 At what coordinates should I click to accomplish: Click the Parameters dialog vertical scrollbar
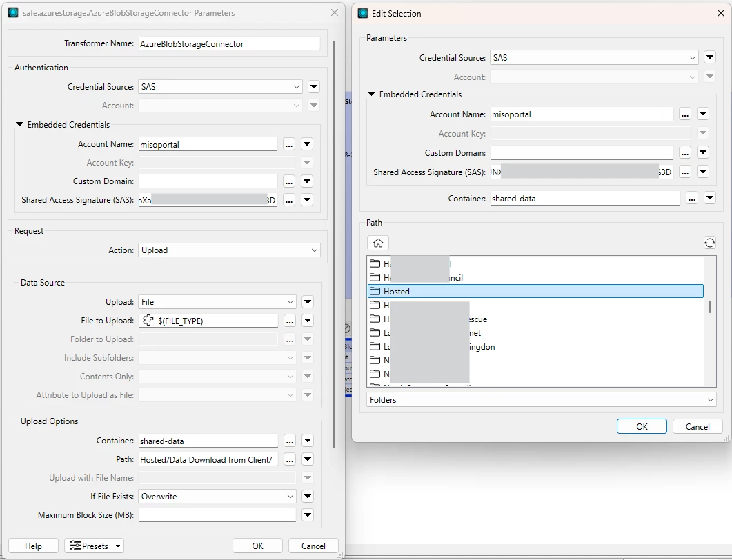(x=334, y=243)
